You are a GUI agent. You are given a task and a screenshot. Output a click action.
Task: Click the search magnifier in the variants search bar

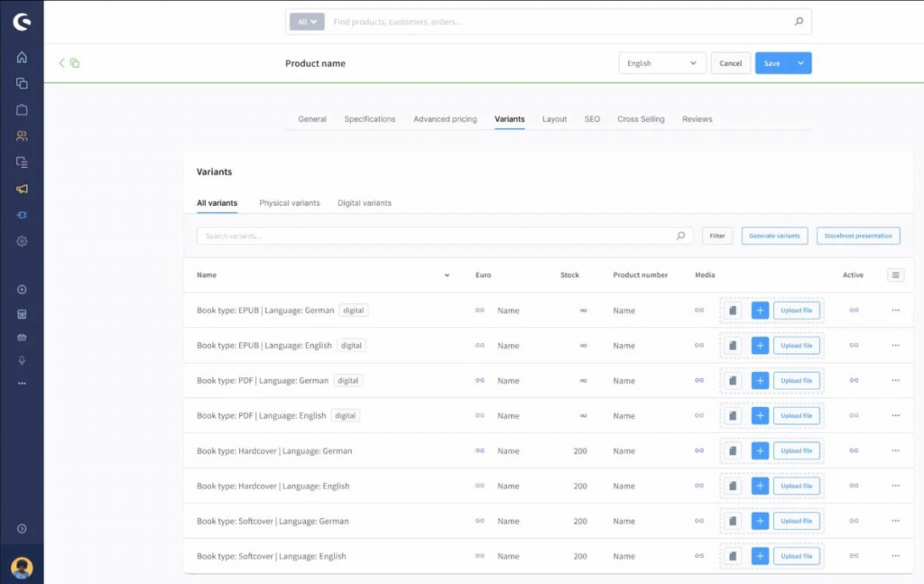click(681, 235)
